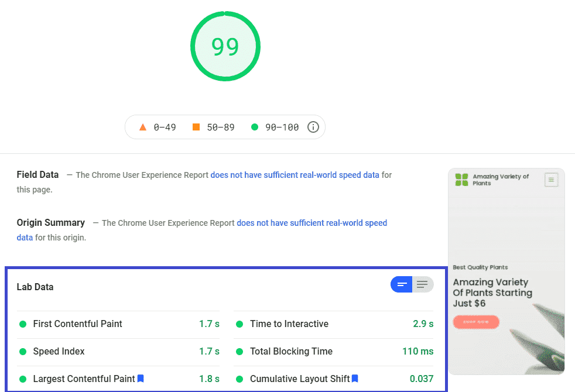575x392 pixels.
Task: Click the orange button in the page preview
Action: (476, 322)
